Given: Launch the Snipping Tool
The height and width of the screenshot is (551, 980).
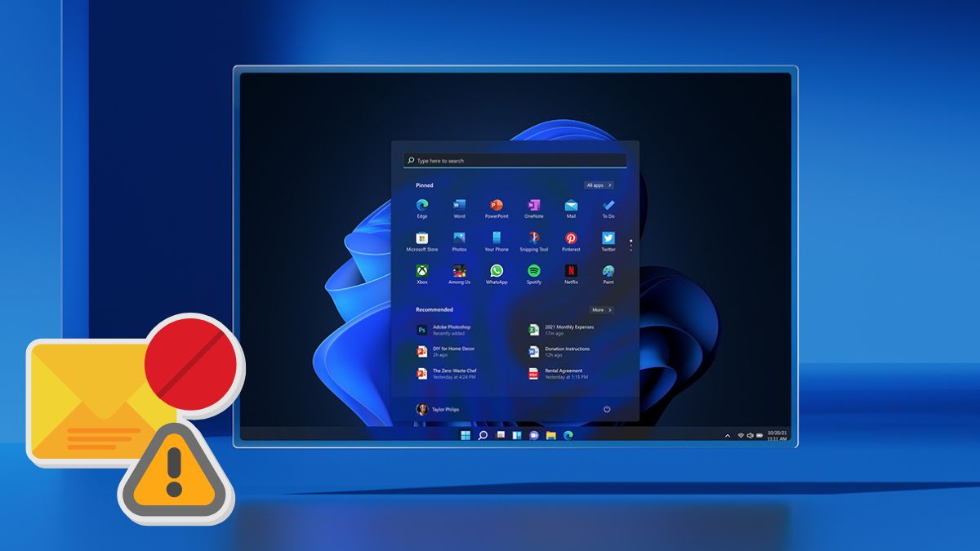Looking at the screenshot, I should coord(533,242).
